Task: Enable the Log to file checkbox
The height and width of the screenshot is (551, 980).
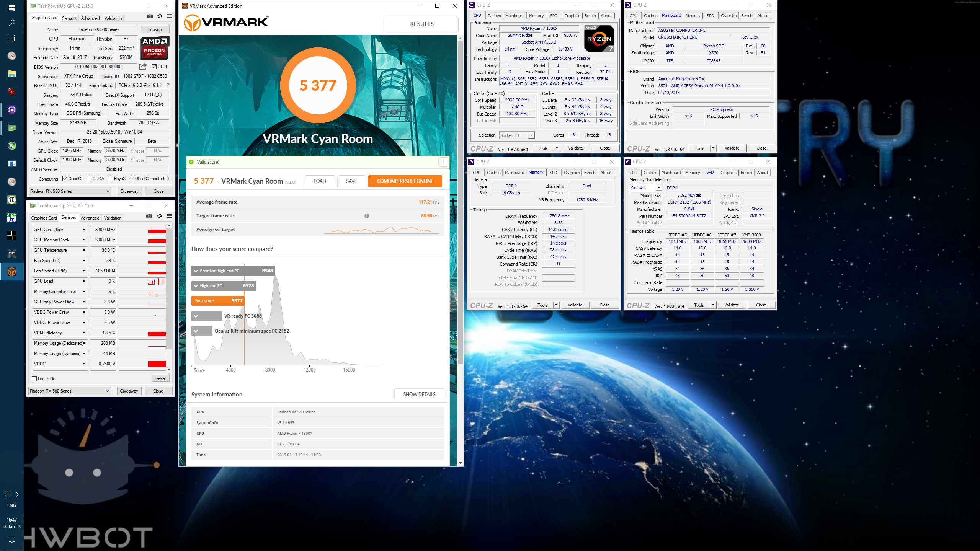Action: point(34,379)
